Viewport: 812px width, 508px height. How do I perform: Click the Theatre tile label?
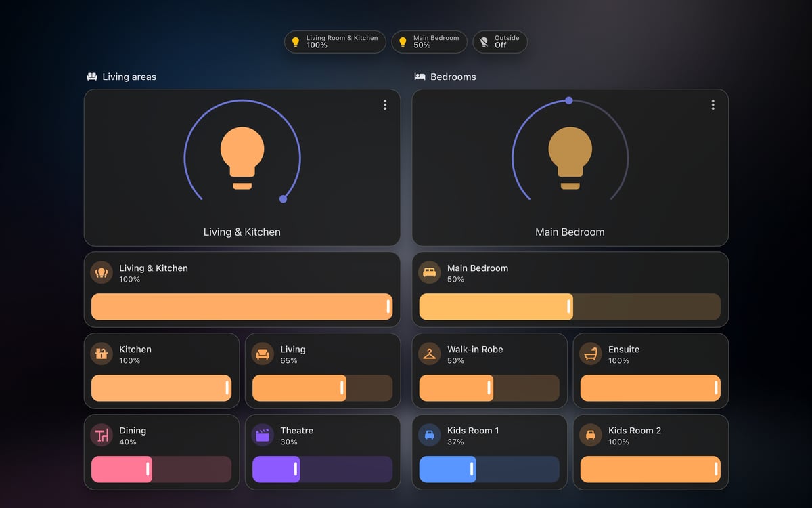point(297,431)
